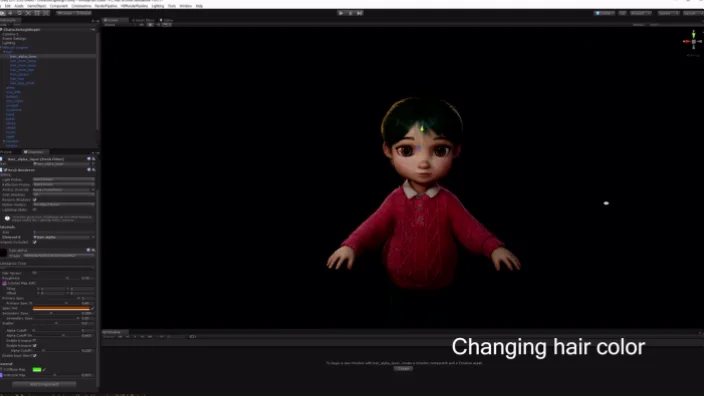Click the Create button in Timeline panel

403,369
